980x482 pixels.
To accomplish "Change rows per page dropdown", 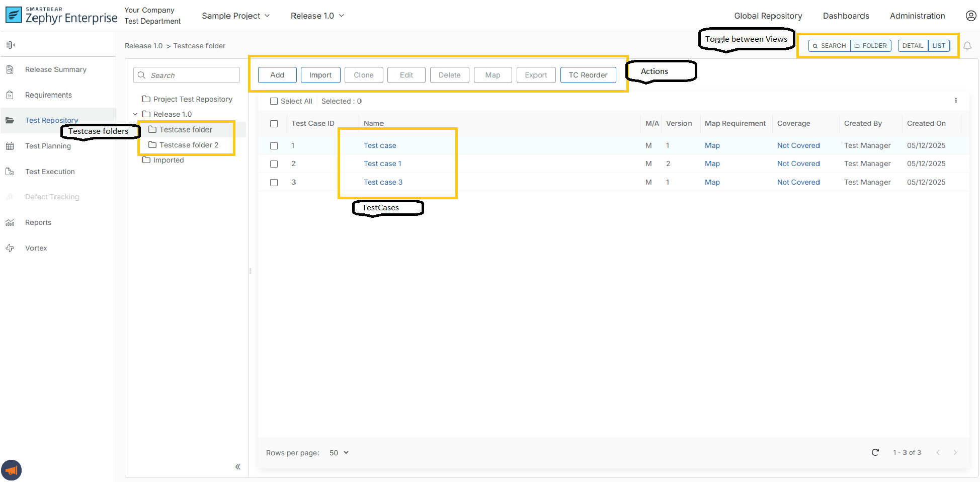I will (339, 453).
